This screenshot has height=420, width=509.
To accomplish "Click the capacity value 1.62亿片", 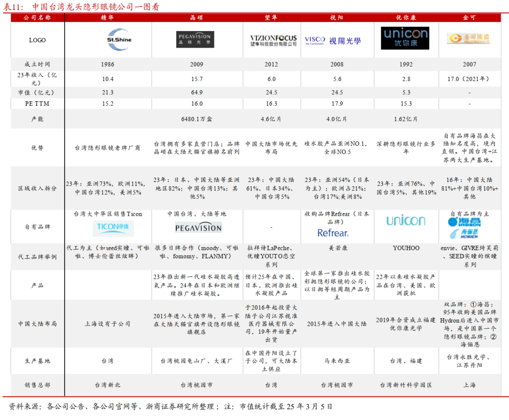I will [406, 119].
